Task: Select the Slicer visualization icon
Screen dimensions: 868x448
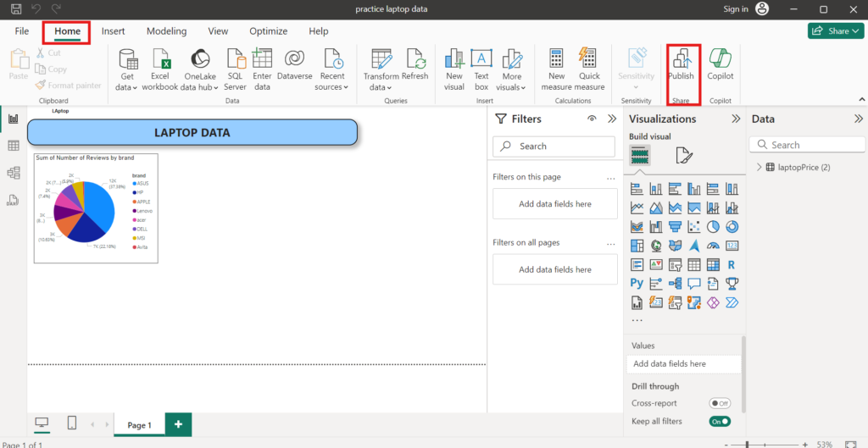Action: 675,265
